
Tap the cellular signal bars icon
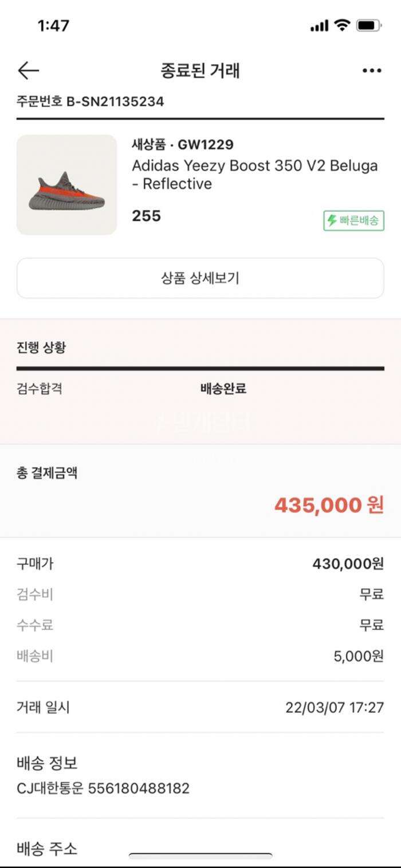[319, 26]
